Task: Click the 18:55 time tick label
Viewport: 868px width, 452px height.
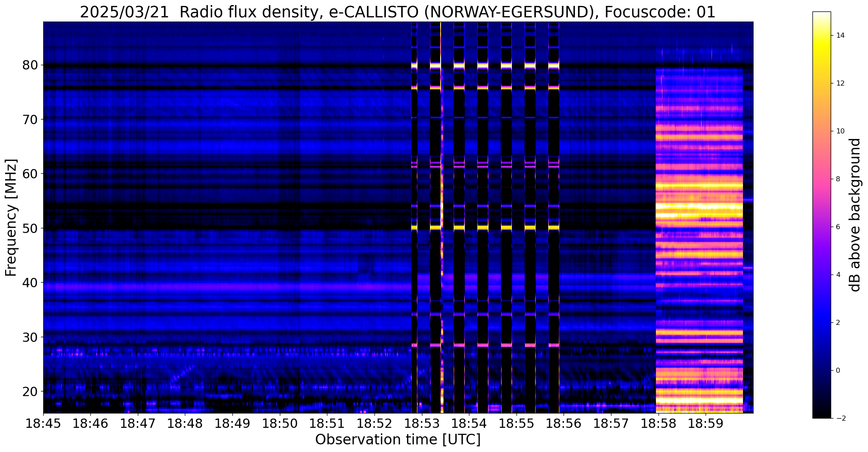Action: click(516, 423)
